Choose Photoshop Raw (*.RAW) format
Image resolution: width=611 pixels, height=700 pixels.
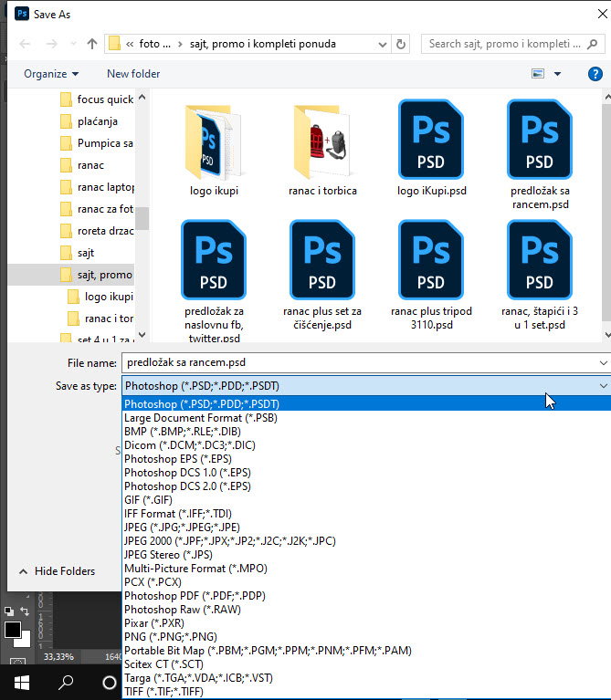point(366,610)
